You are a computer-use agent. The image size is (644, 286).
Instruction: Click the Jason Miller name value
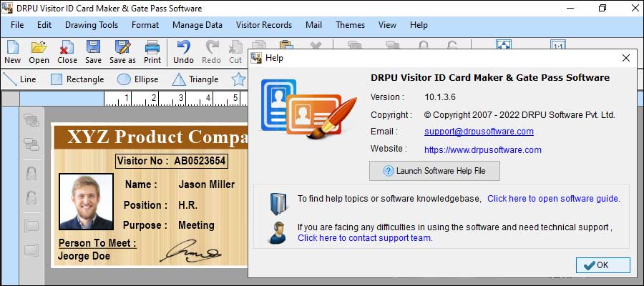tap(207, 184)
